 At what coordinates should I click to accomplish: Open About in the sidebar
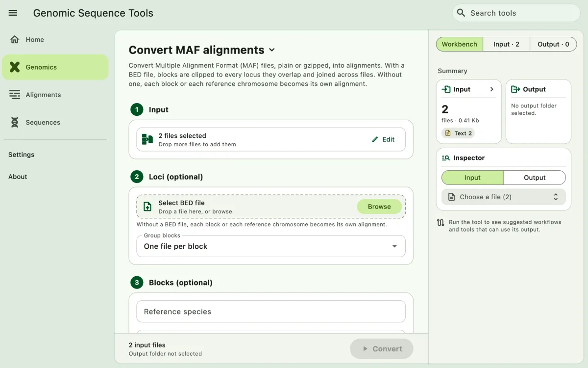18,177
